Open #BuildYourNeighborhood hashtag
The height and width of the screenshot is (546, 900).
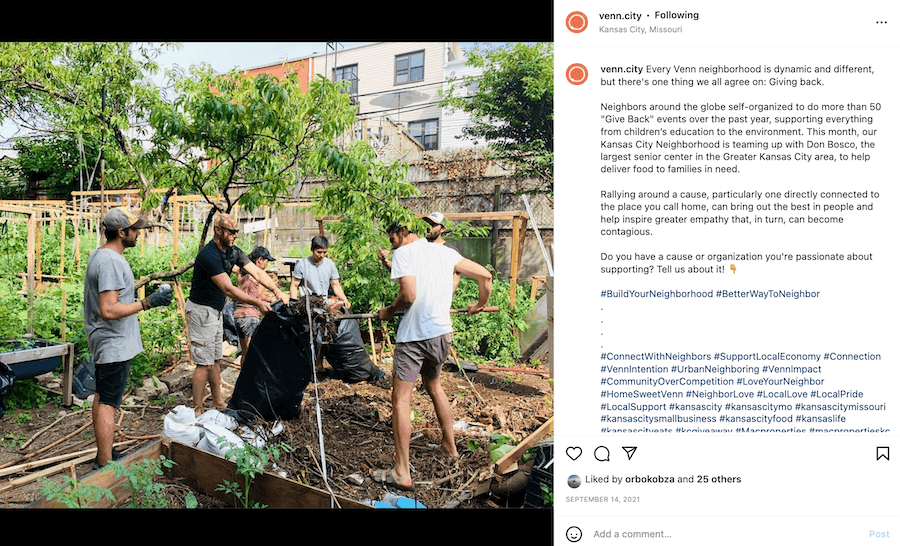coord(657,293)
